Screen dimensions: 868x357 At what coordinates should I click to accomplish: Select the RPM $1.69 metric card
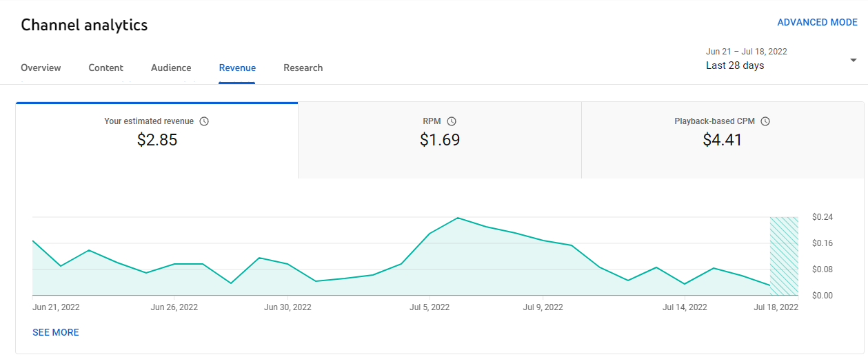coord(440,141)
